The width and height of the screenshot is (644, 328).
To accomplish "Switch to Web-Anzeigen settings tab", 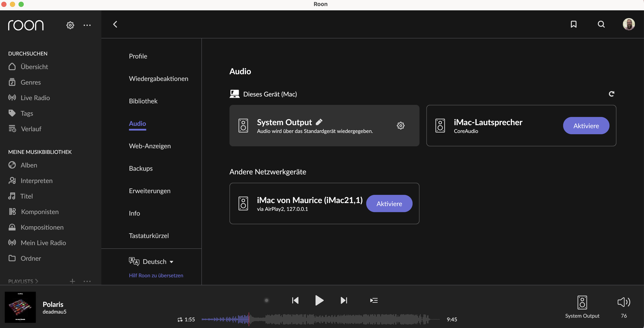I will [x=150, y=146].
